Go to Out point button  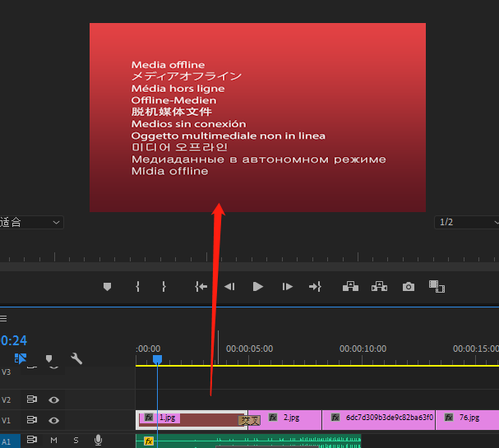315,287
